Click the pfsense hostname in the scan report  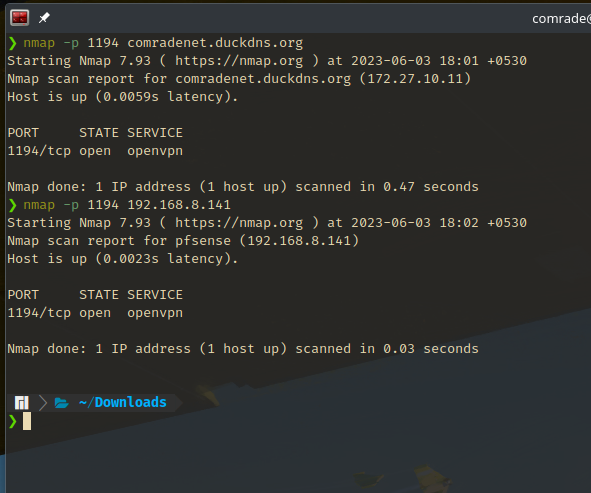click(203, 241)
